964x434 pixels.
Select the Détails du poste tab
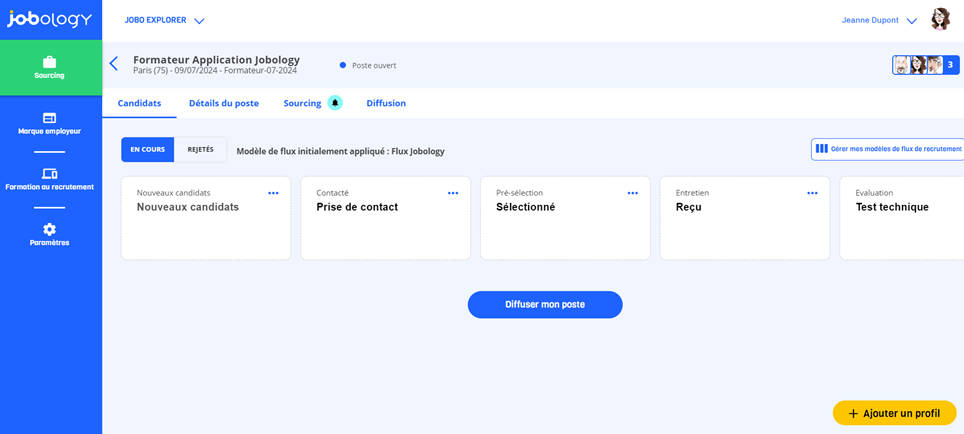(224, 103)
